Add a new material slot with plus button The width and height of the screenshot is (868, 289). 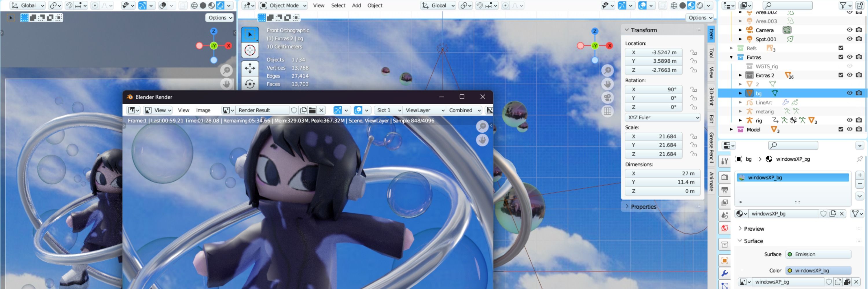click(860, 175)
